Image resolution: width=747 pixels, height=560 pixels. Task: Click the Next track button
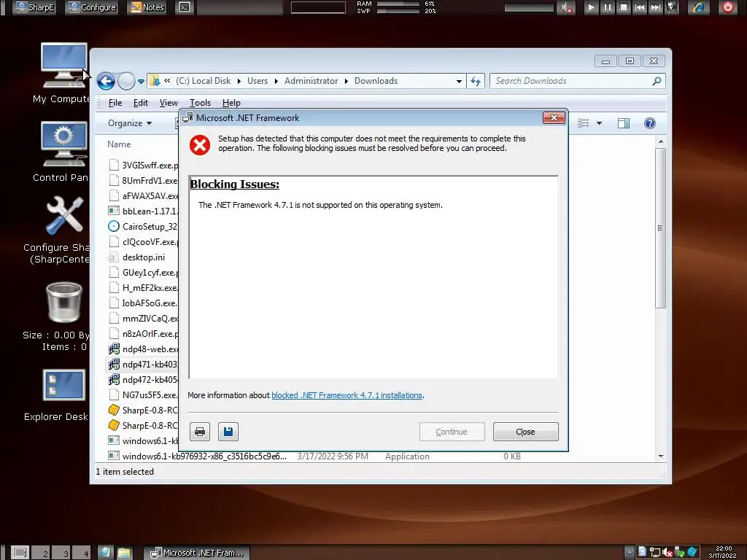tap(656, 7)
